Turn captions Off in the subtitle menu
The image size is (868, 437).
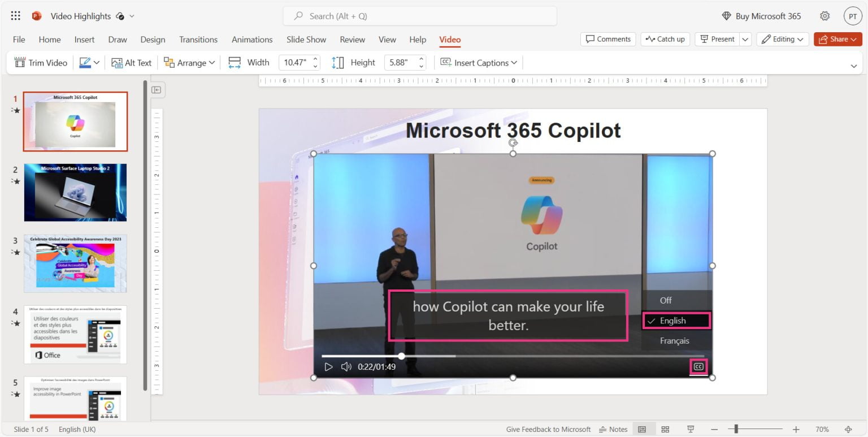666,300
